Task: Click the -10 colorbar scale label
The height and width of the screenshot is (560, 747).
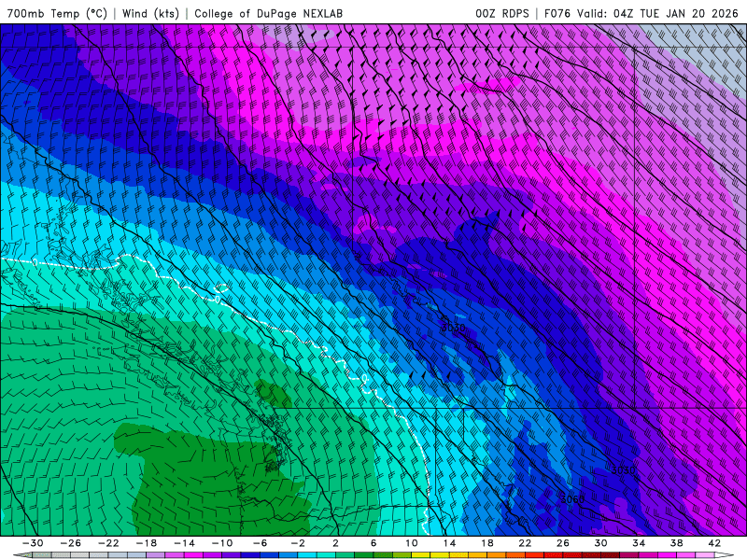Action: coord(222,543)
